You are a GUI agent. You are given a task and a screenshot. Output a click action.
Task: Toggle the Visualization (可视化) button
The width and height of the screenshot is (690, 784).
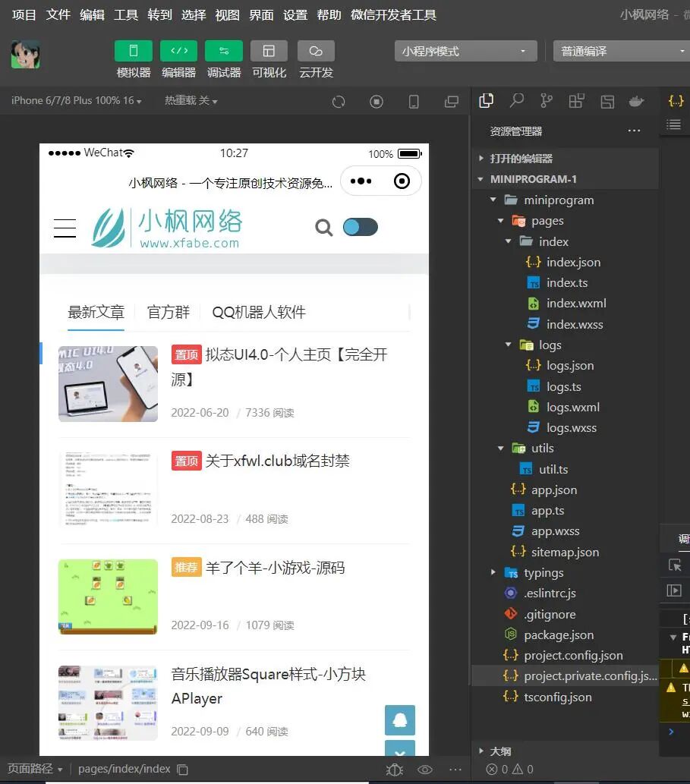click(269, 51)
